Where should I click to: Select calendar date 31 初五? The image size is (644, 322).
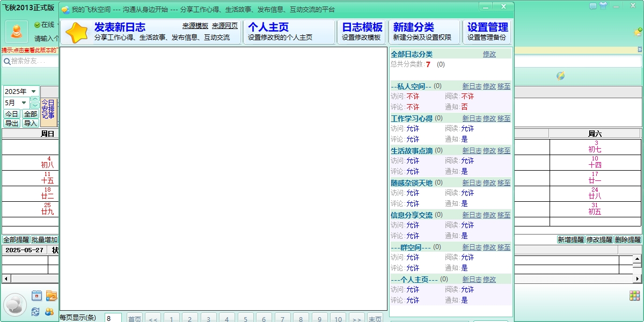[595, 209]
